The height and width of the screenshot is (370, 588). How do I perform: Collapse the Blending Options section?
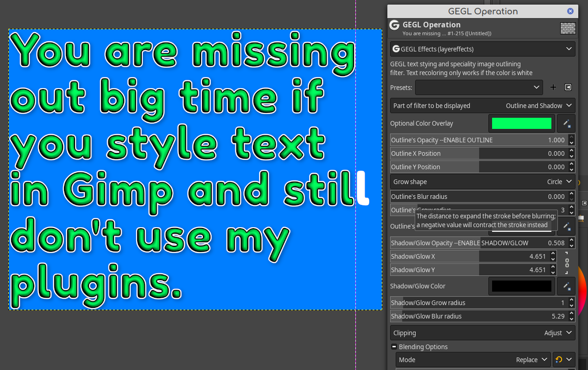tap(394, 347)
